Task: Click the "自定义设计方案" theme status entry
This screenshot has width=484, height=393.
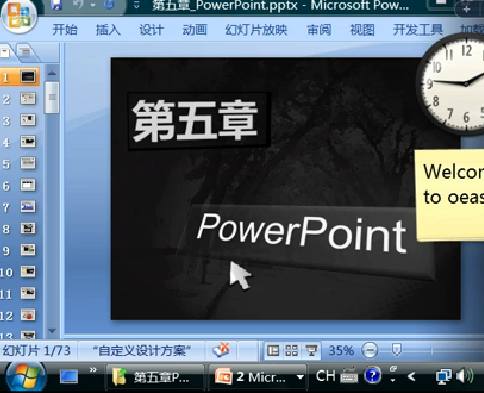Action: pos(142,351)
